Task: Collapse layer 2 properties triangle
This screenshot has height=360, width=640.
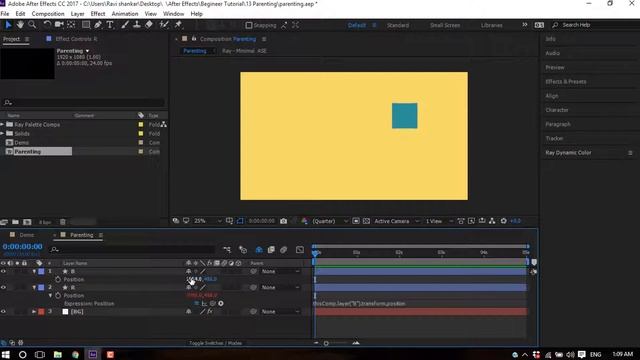Action: click(x=34, y=287)
